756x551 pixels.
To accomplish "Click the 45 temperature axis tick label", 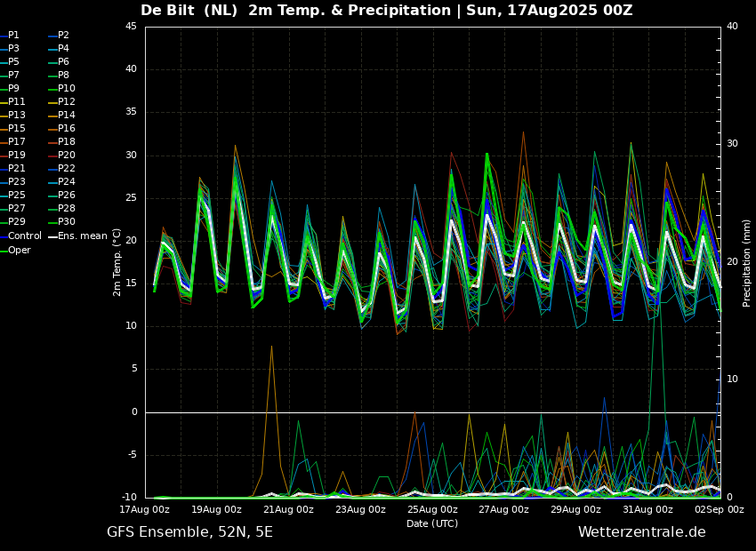I will (131, 27).
